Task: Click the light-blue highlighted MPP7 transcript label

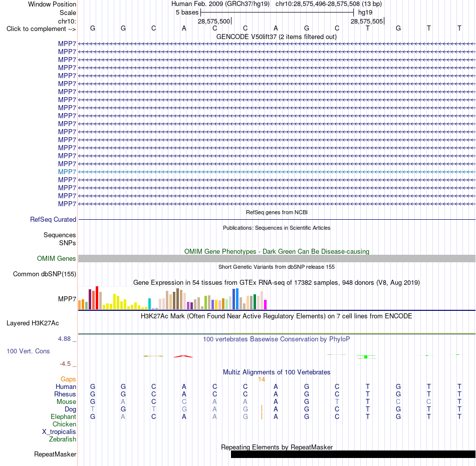Action: [67, 172]
